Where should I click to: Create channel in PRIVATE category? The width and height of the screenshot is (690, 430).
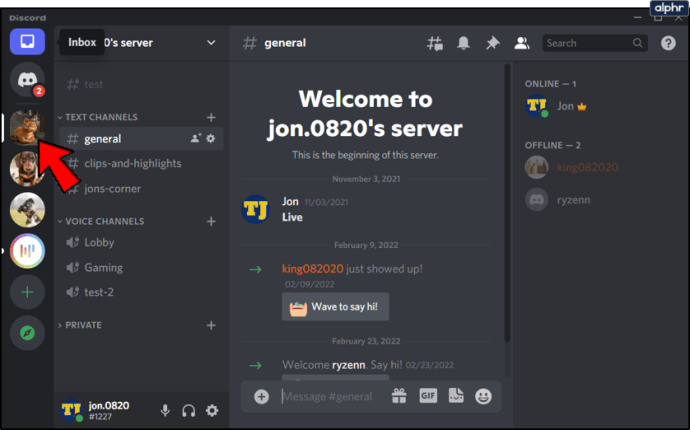(211, 325)
